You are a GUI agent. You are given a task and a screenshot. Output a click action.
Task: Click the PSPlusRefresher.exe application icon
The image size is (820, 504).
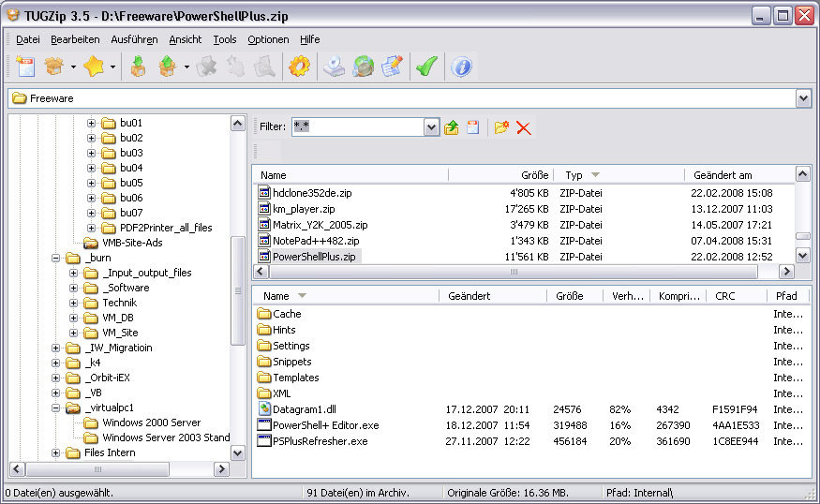coord(264,440)
